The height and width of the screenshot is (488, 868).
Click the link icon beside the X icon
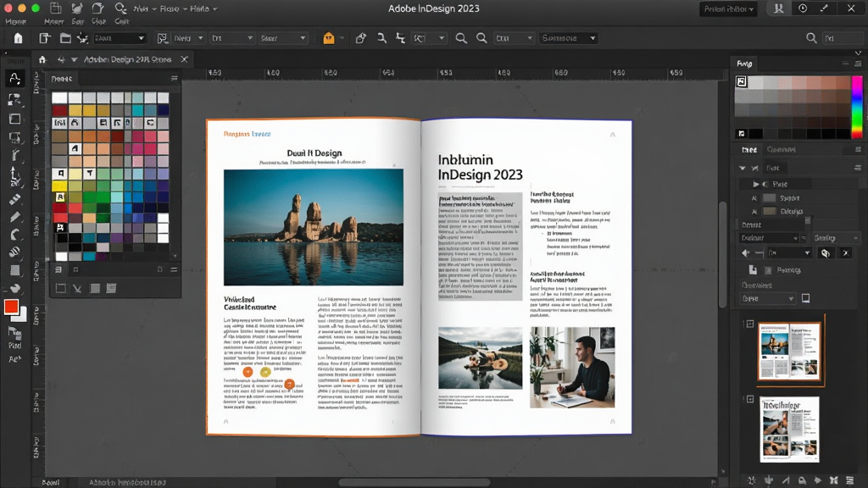point(826,252)
